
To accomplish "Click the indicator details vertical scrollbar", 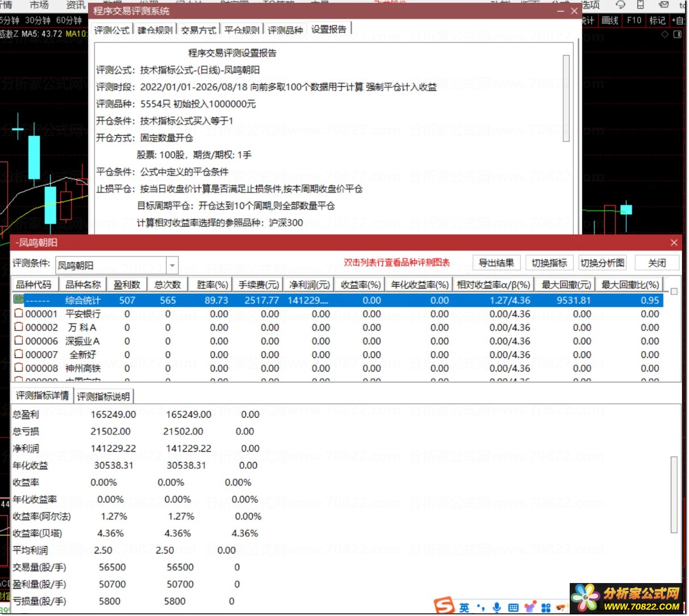I will (674, 494).
